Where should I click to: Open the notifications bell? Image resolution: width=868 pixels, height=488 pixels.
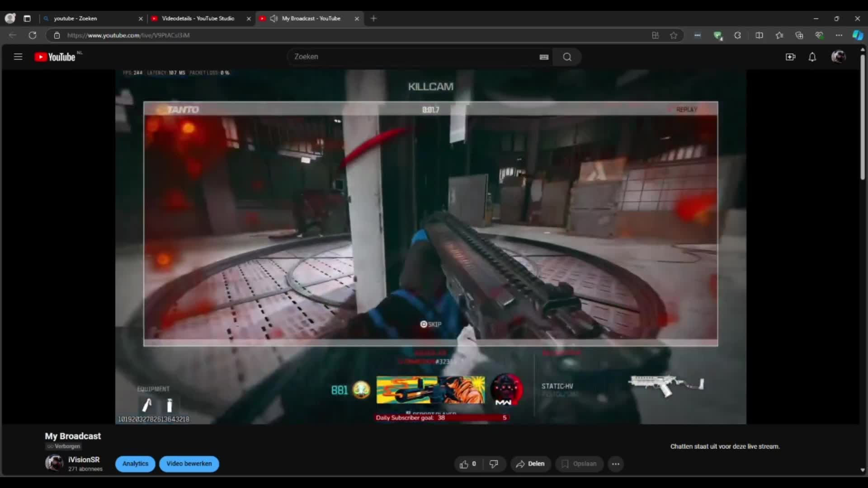(812, 57)
